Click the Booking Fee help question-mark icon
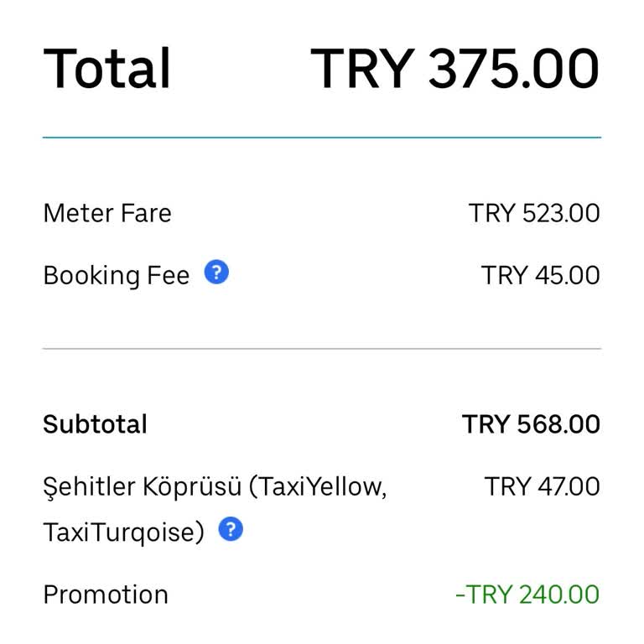This screenshot has height=644, width=644. (216, 273)
